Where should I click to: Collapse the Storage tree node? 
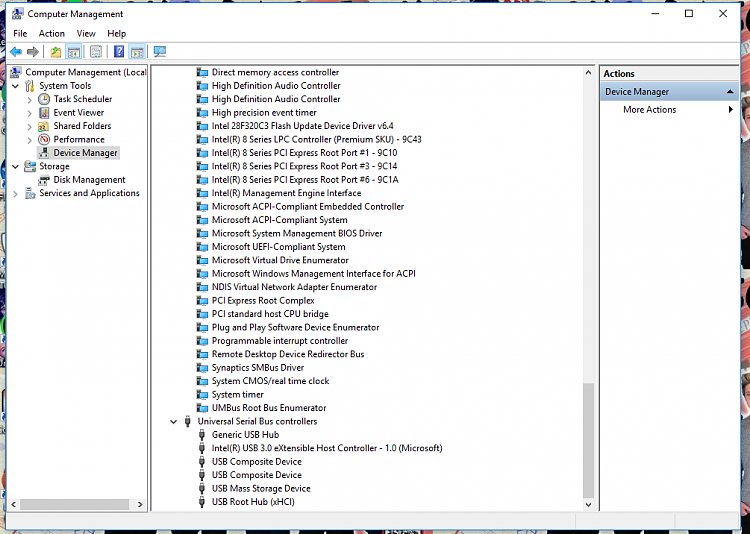15,167
